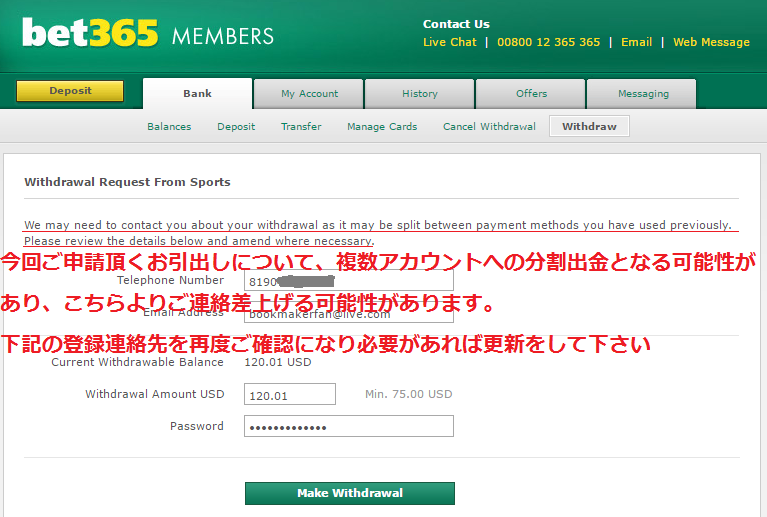Click the Email contact link
Screen dimensions: 767x517
[636, 42]
